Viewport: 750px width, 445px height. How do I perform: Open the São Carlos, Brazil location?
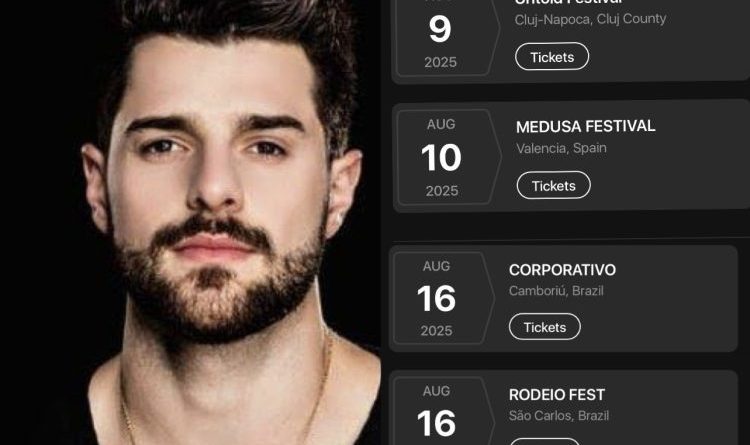click(x=559, y=415)
